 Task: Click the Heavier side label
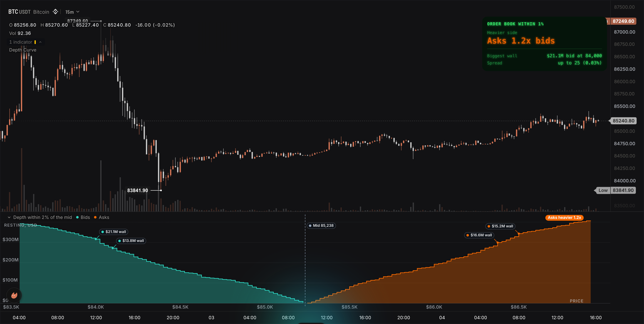click(x=502, y=32)
